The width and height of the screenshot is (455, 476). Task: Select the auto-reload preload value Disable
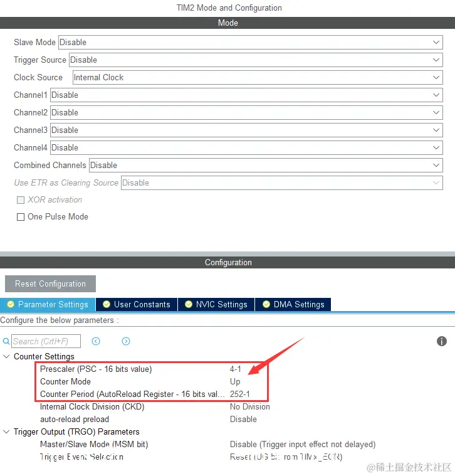click(x=243, y=419)
